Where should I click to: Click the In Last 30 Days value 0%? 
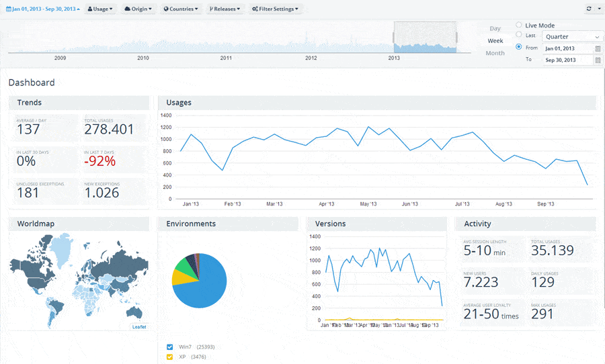point(26,161)
